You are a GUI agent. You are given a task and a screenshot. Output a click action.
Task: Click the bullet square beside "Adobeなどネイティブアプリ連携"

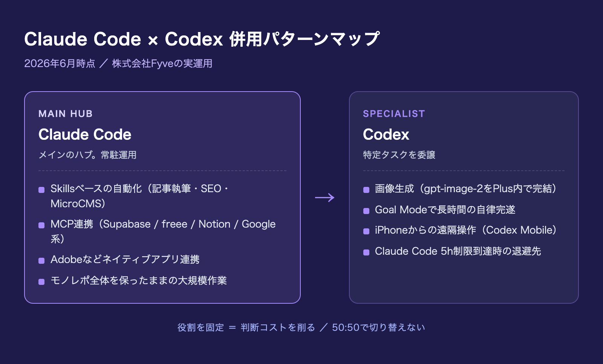tap(41, 261)
